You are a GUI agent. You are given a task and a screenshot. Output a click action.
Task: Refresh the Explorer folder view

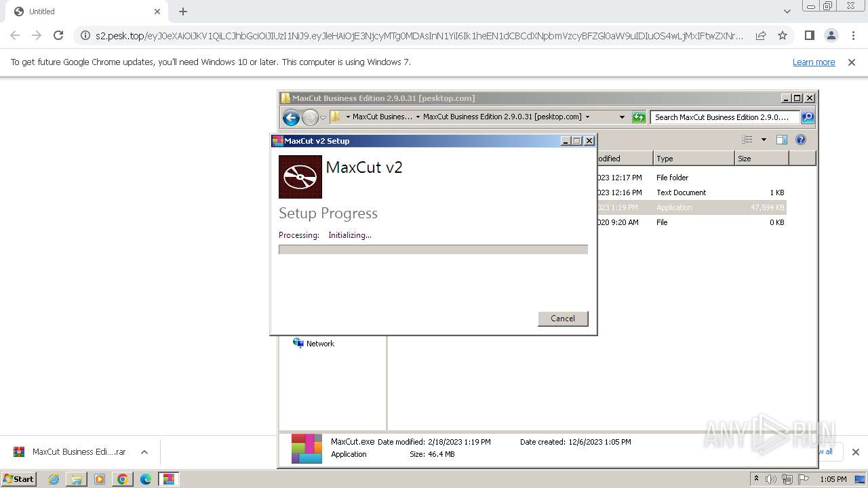click(639, 117)
